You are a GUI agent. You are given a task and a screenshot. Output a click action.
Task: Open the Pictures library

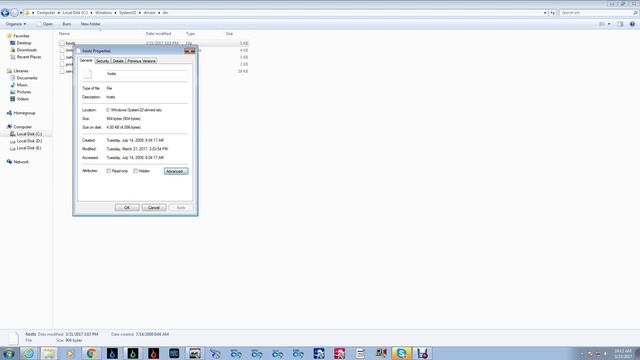tap(23, 92)
